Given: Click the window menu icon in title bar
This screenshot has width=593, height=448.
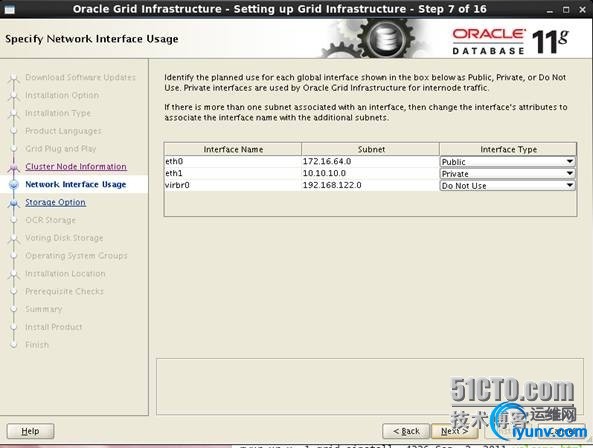Looking at the screenshot, I should (9, 9).
